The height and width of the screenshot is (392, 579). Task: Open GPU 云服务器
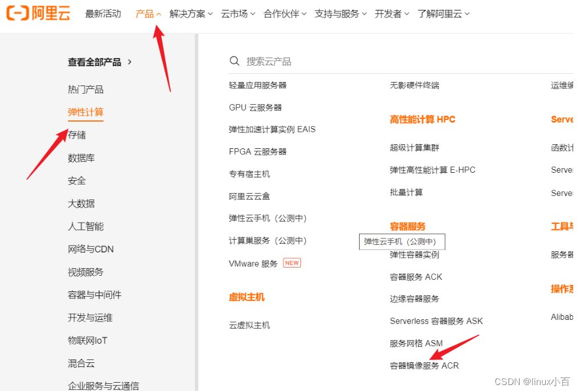coord(255,108)
